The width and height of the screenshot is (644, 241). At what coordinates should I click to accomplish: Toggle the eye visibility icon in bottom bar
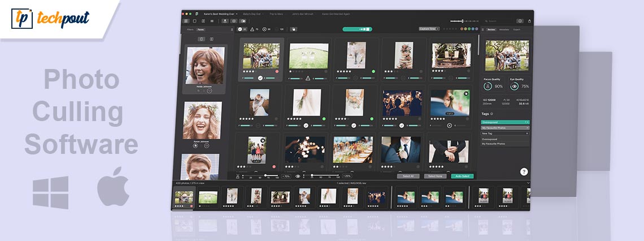click(x=298, y=177)
